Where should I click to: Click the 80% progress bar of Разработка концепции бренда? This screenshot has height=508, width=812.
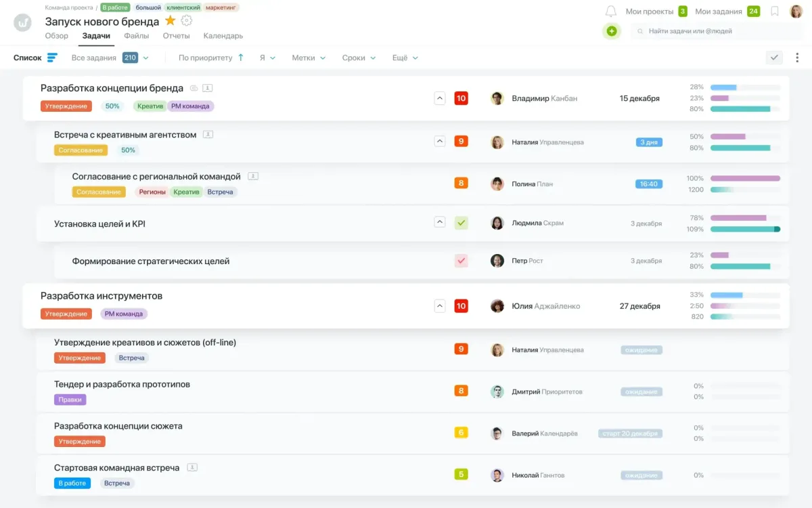(x=741, y=108)
